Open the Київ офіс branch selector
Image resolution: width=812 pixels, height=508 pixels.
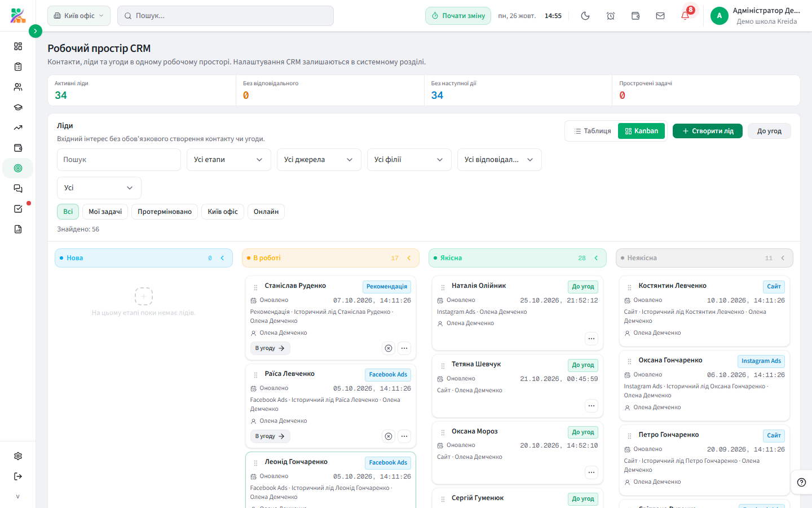pos(79,16)
